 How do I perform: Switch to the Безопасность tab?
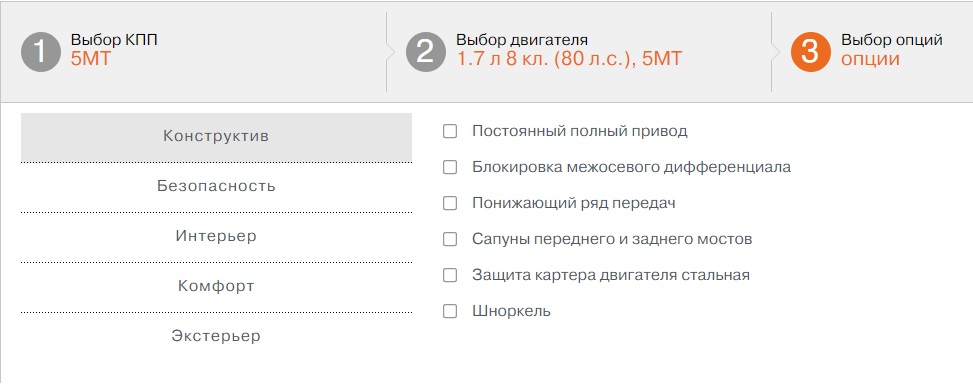click(217, 187)
